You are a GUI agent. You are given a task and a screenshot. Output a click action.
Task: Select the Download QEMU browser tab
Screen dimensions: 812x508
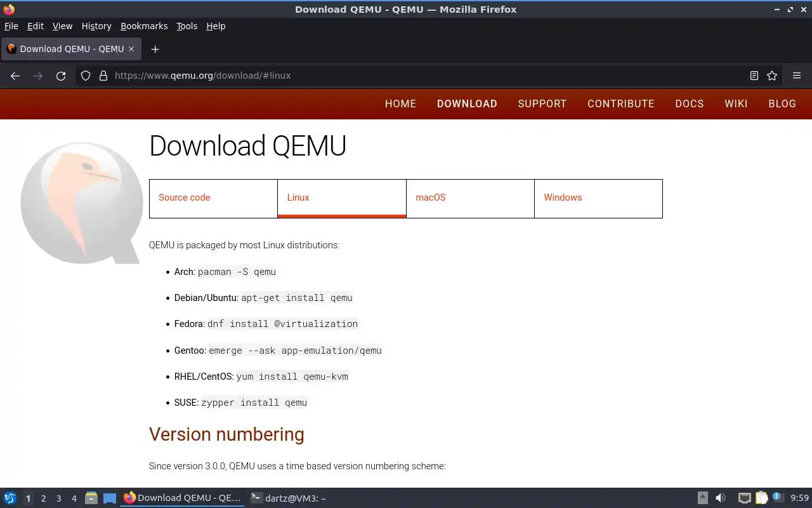click(71, 49)
